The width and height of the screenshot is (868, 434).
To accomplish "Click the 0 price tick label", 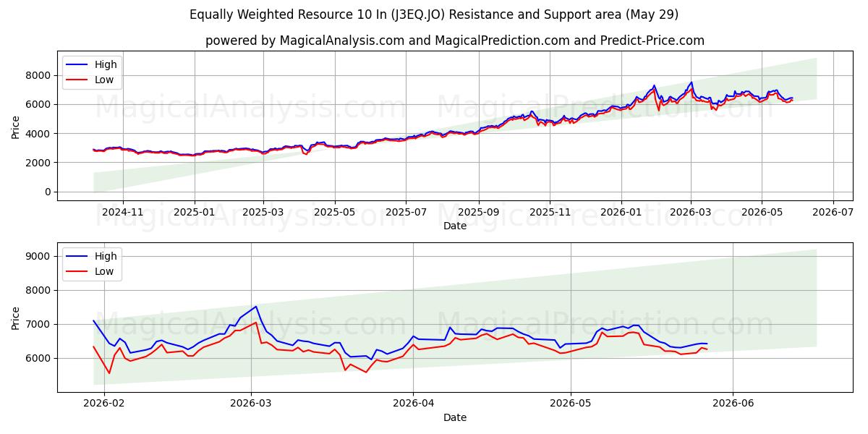I will pos(48,192).
